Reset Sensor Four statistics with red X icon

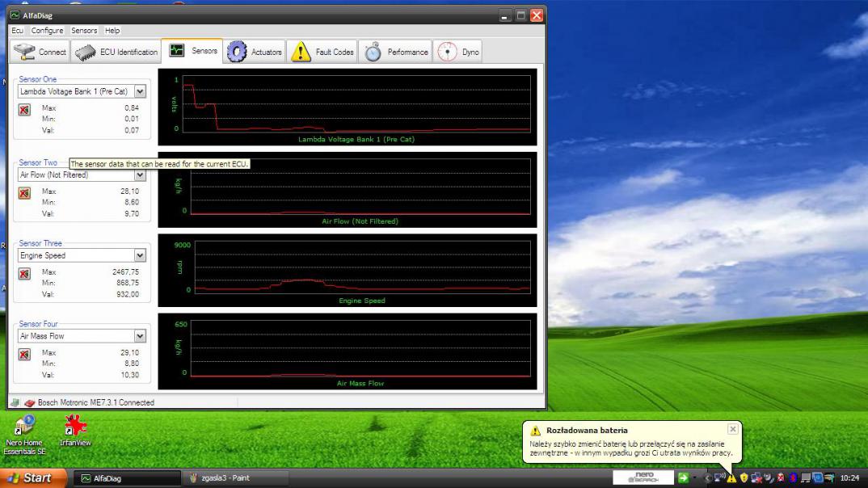click(24, 355)
